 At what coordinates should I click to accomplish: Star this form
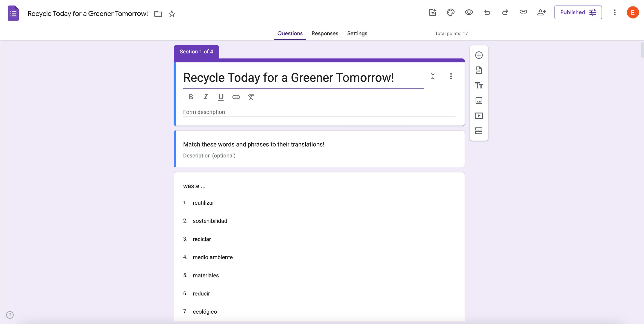pyautogui.click(x=172, y=14)
